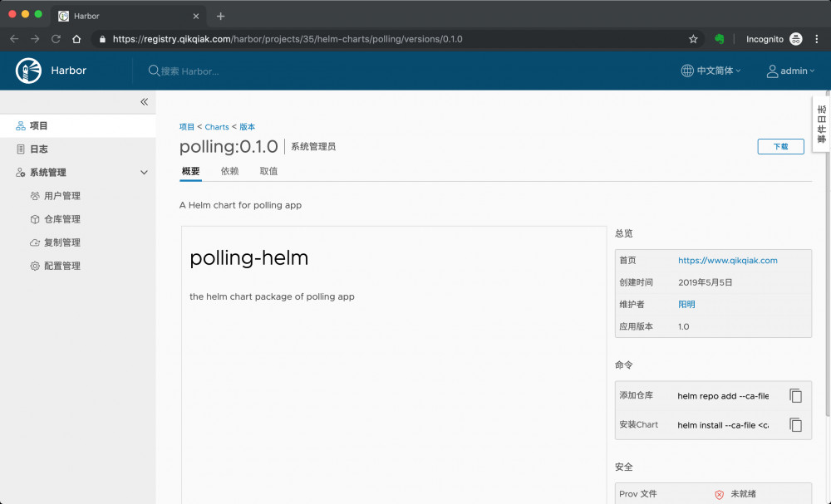Collapse the 系统管理 section chevron

click(144, 172)
